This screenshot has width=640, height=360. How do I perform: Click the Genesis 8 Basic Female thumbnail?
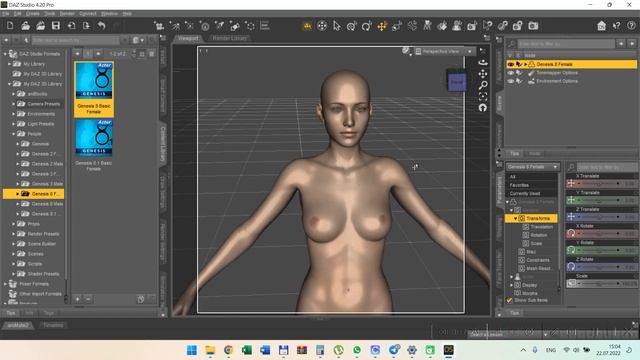click(x=94, y=89)
